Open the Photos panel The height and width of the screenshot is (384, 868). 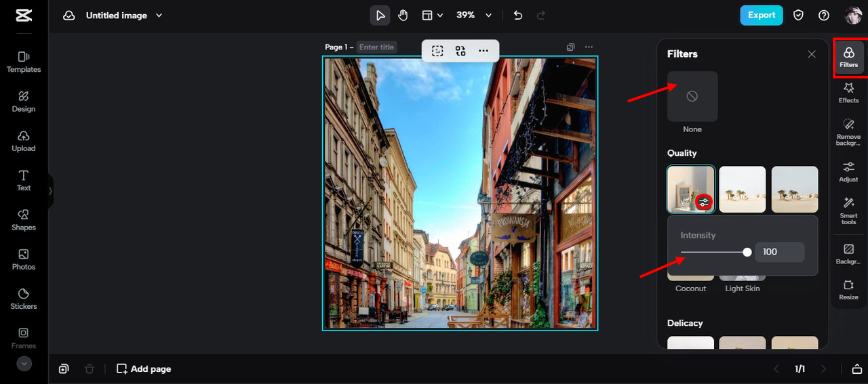click(x=24, y=259)
